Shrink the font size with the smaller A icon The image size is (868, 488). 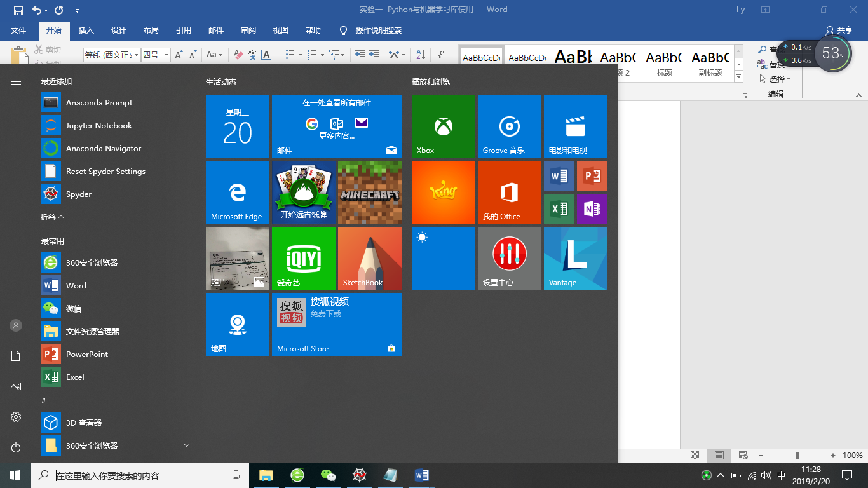pos(193,55)
